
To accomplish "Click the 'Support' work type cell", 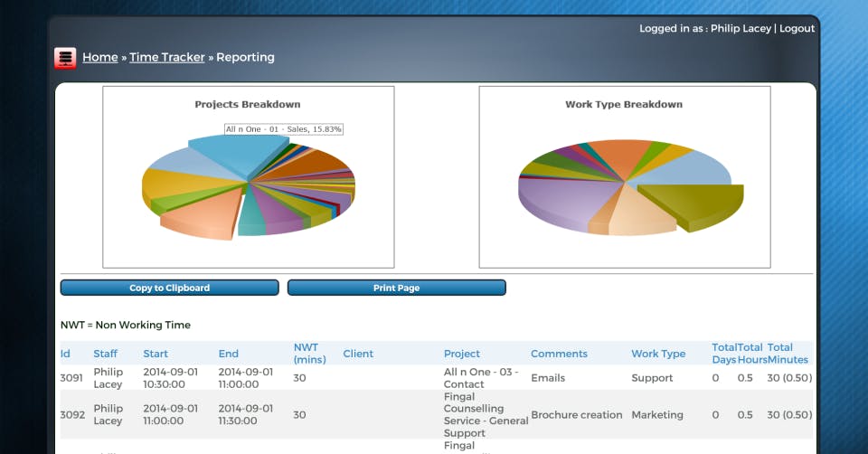I will (652, 378).
